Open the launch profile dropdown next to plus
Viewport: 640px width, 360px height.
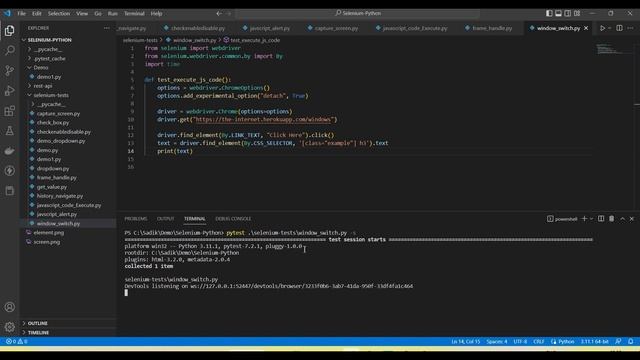pos(591,219)
